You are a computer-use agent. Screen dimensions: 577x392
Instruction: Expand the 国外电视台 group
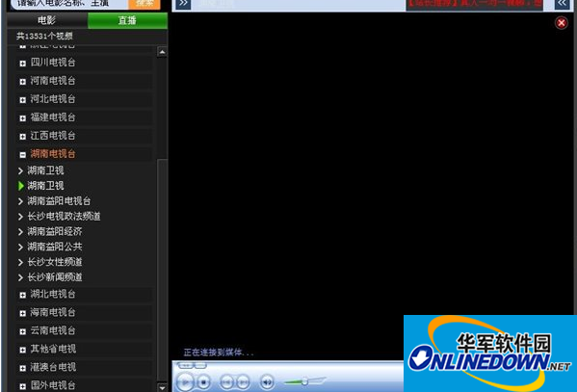click(x=23, y=386)
